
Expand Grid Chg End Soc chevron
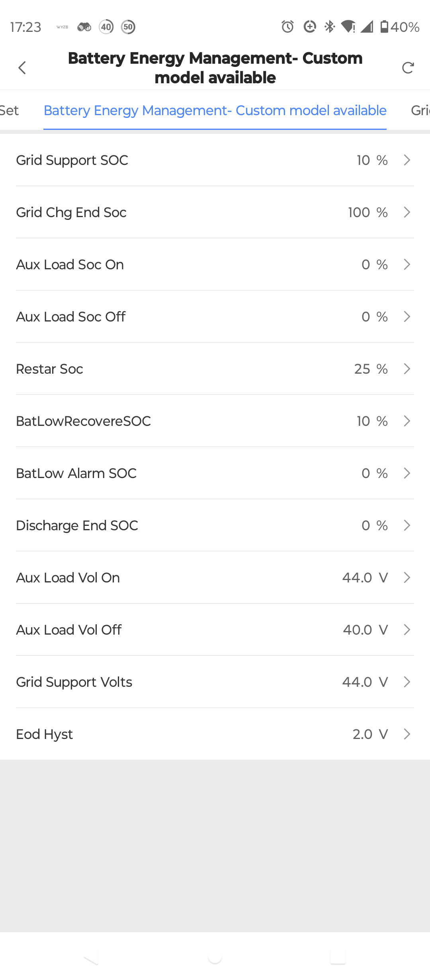pos(407,212)
